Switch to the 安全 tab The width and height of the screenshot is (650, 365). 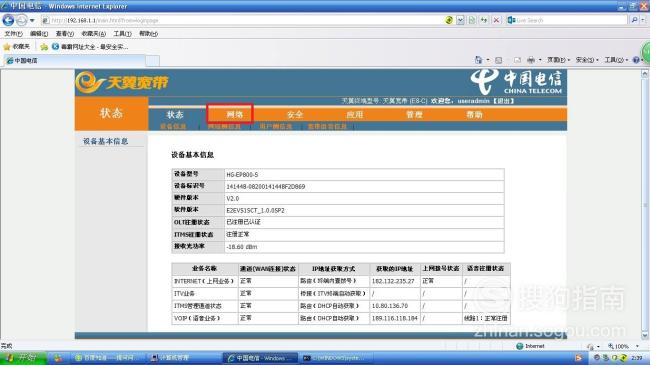(x=295, y=114)
